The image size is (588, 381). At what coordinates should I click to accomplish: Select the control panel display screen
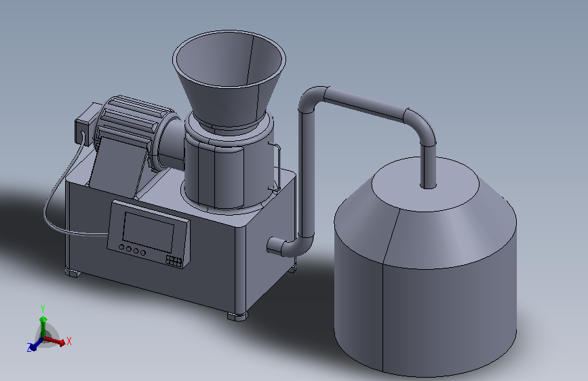[149, 231]
